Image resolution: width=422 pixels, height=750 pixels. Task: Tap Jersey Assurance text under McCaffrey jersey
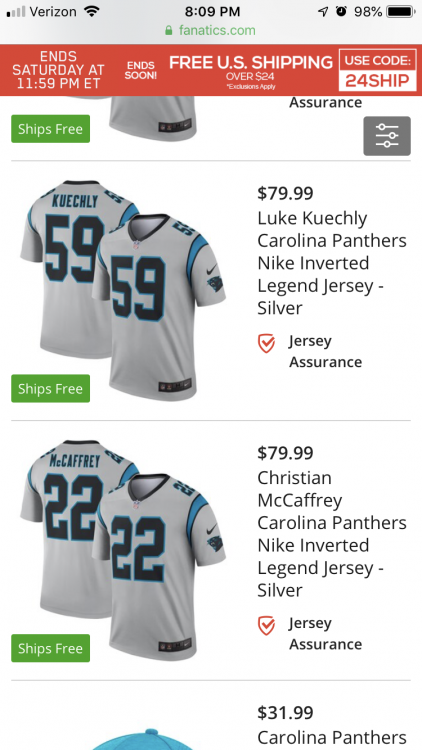[325, 634]
